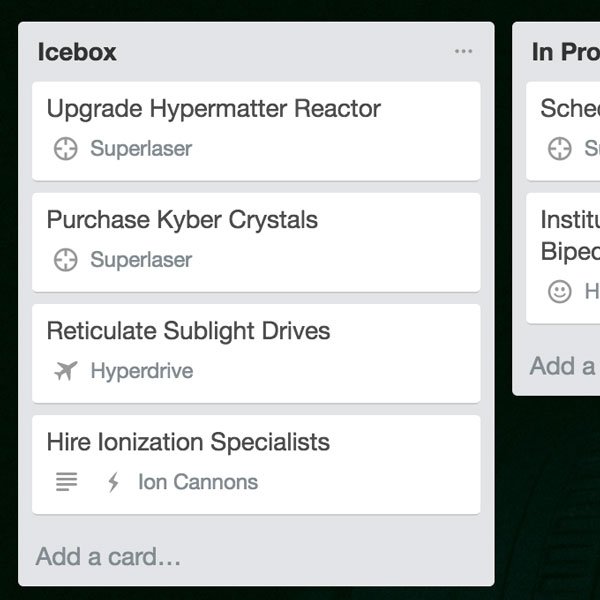Open the Hire Ionization Specialists card title

[x=188, y=441]
